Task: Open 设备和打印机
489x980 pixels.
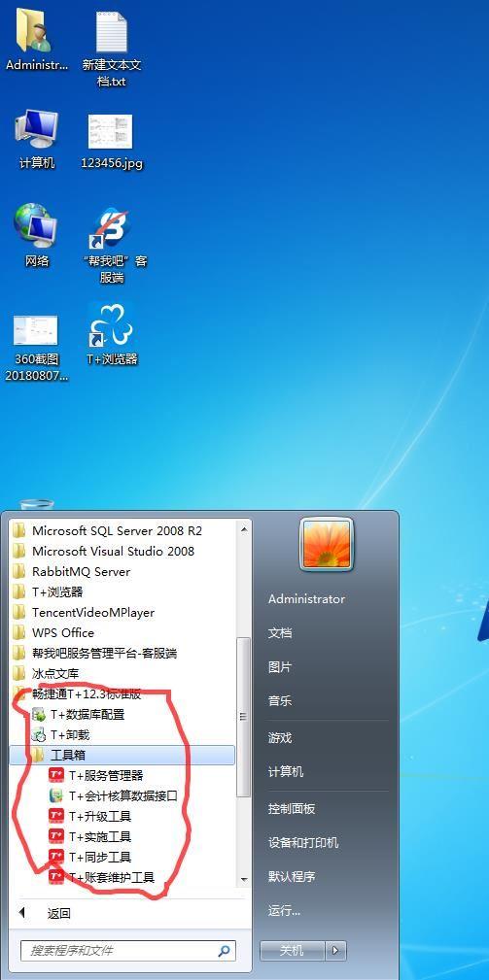Action: pos(303,842)
